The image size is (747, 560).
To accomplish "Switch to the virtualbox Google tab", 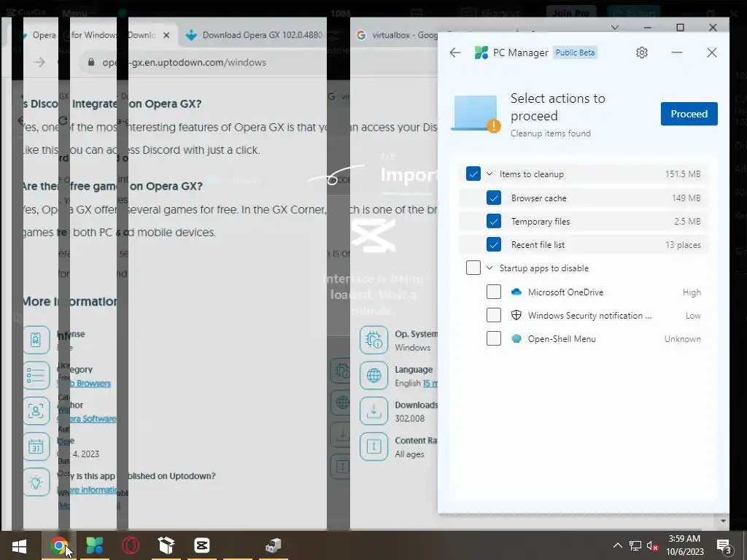I will click(x=398, y=35).
